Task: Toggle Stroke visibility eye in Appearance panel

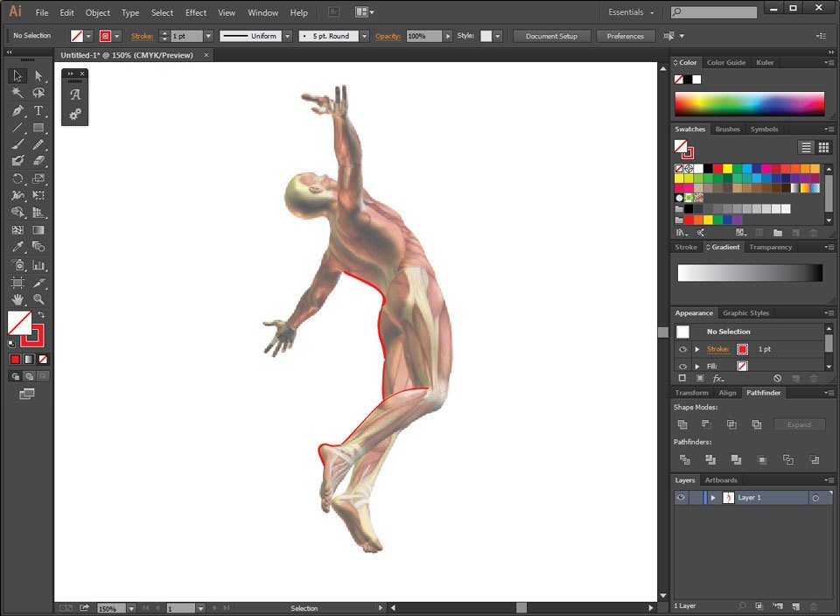Action: pos(682,349)
